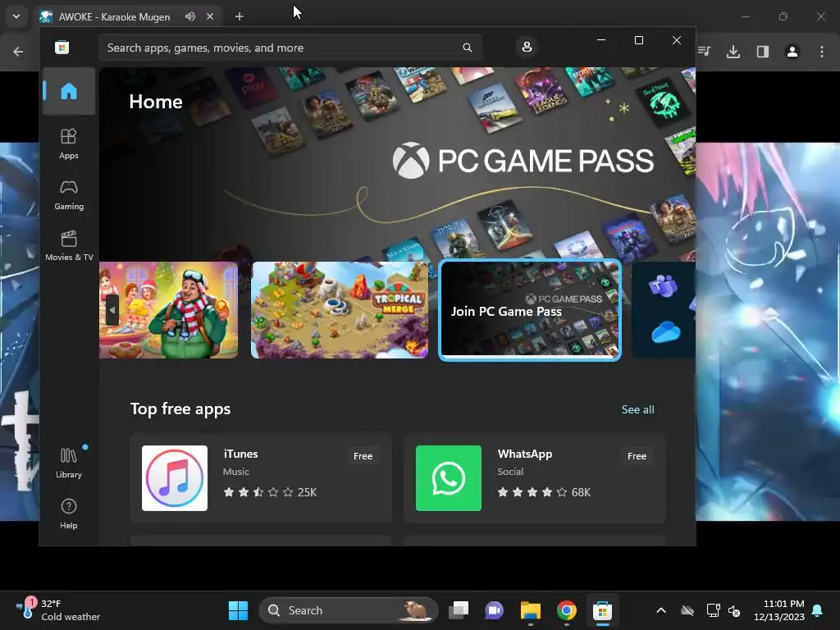Image resolution: width=840 pixels, height=630 pixels.
Task: Open a new browser tab
Action: 240,16
